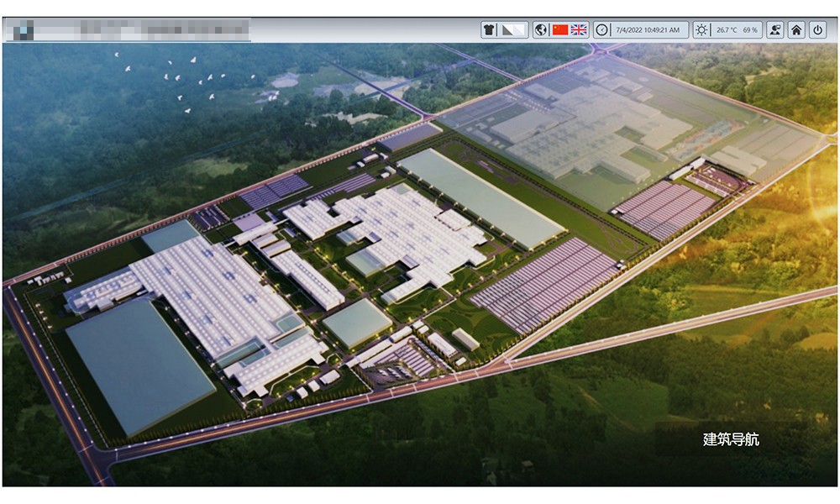840x504 pixels.
Task: Click the 69 % humidity reading
Action: 750,30
